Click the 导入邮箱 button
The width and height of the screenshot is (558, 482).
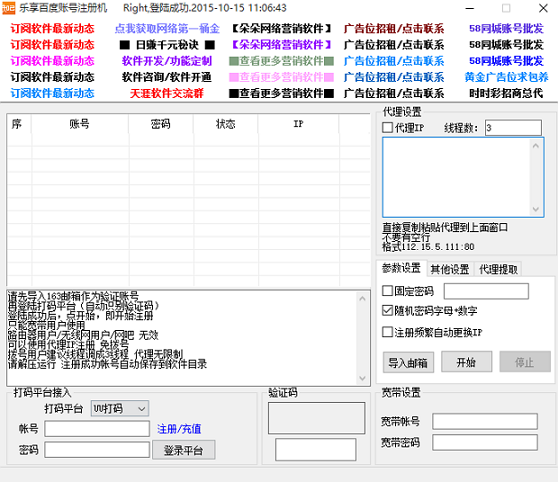click(x=408, y=362)
